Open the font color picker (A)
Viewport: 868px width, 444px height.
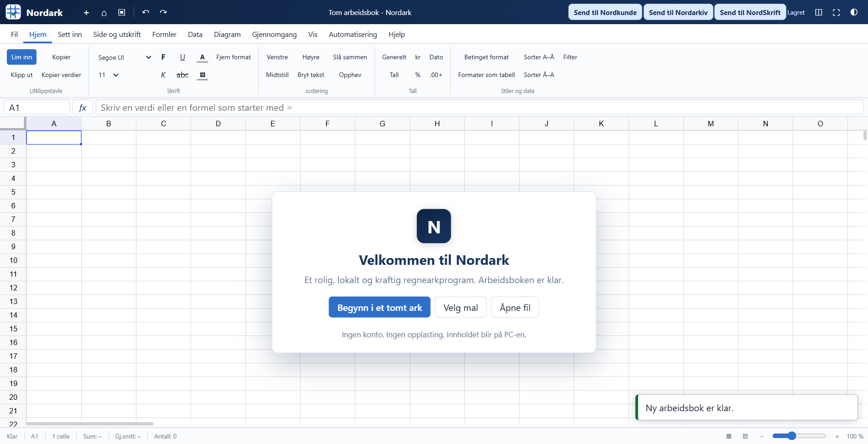pos(203,57)
